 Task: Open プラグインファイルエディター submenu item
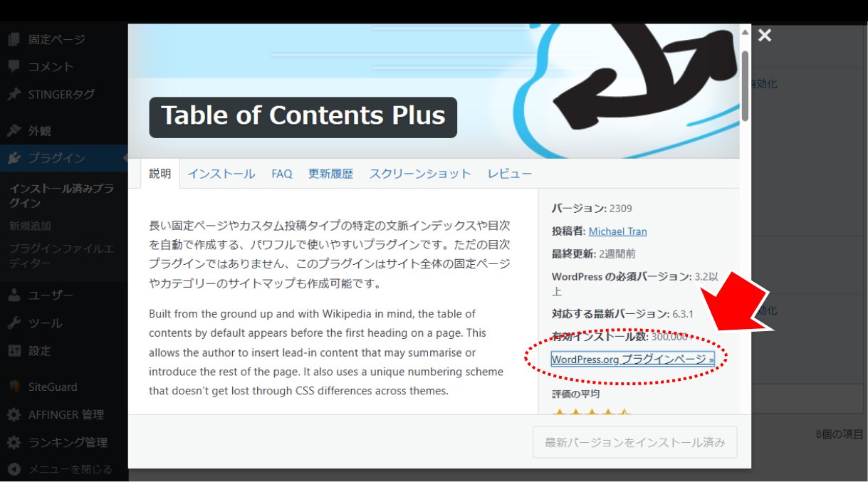(x=61, y=256)
